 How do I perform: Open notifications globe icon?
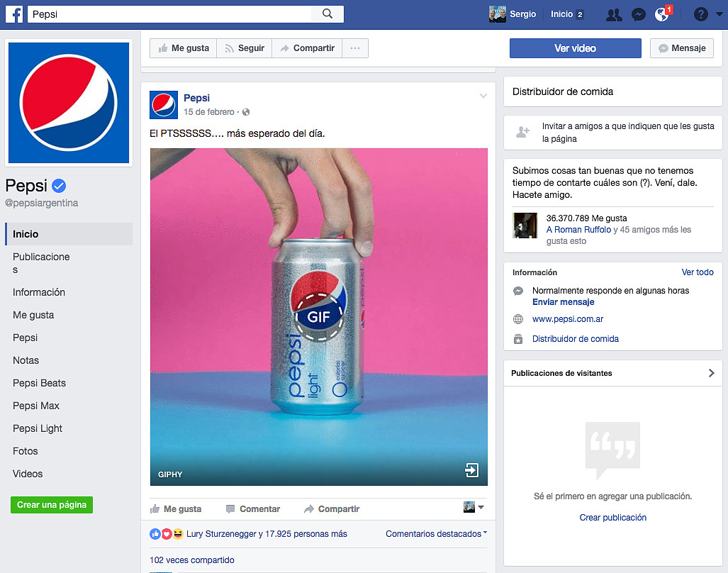[661, 15]
